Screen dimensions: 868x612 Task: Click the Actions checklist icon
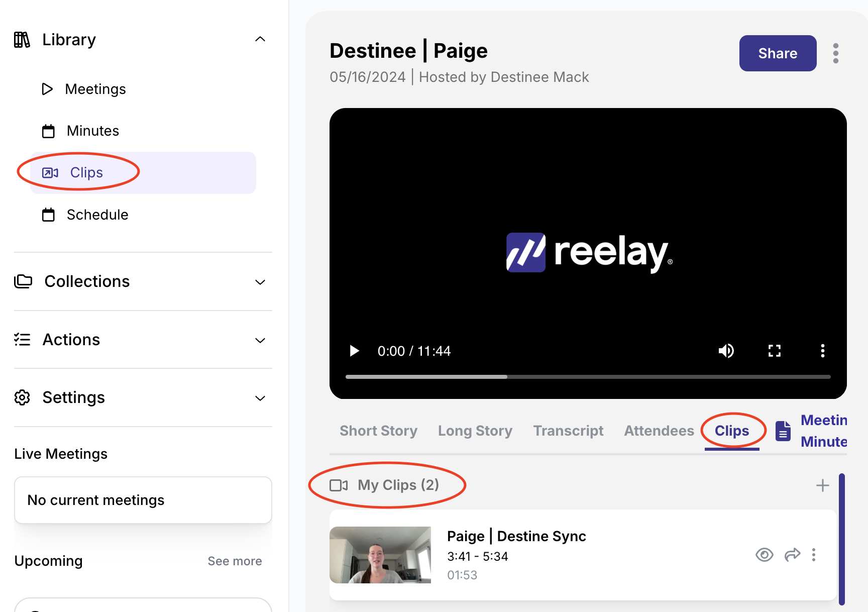click(x=22, y=340)
